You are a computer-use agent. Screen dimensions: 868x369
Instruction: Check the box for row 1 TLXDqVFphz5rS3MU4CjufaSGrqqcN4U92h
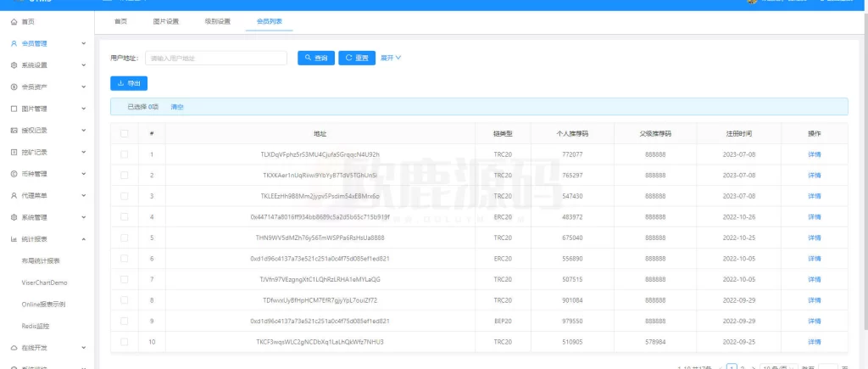124,154
